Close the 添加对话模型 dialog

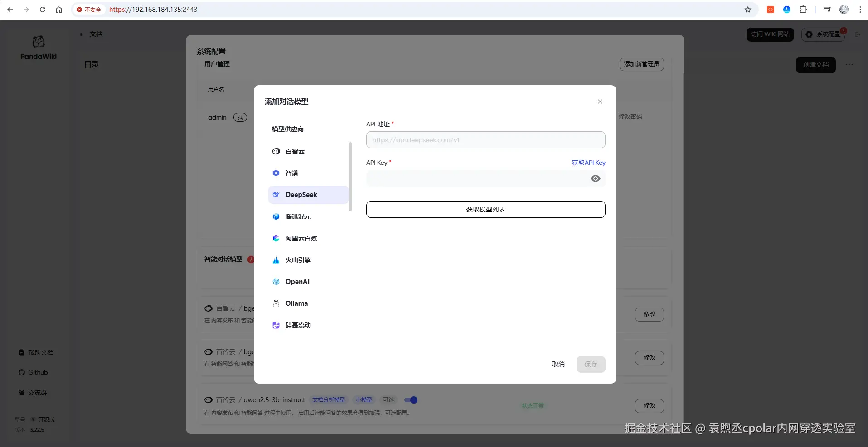click(x=600, y=101)
